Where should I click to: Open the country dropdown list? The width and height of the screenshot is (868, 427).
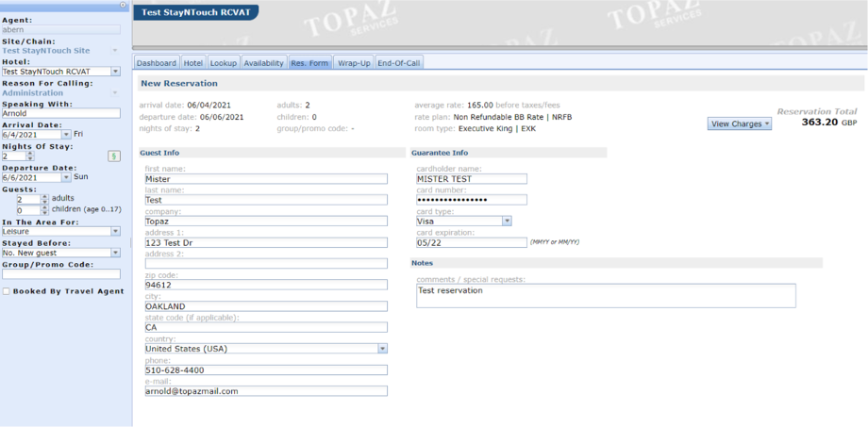point(382,349)
